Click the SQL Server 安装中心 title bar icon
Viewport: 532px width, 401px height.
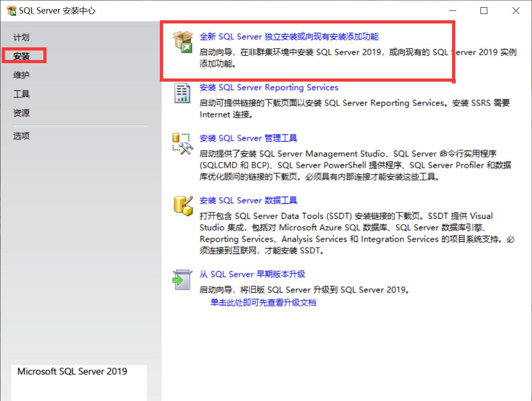(11, 10)
